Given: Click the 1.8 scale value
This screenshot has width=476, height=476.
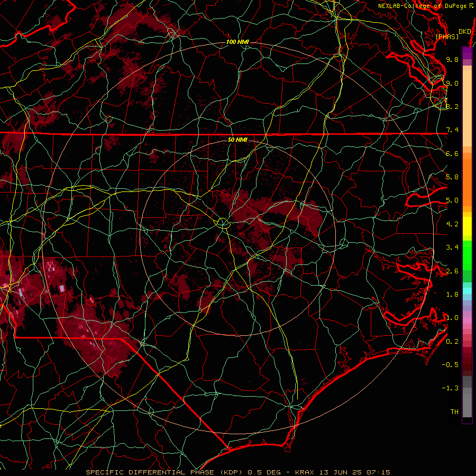Looking at the screenshot, I should (x=452, y=295).
